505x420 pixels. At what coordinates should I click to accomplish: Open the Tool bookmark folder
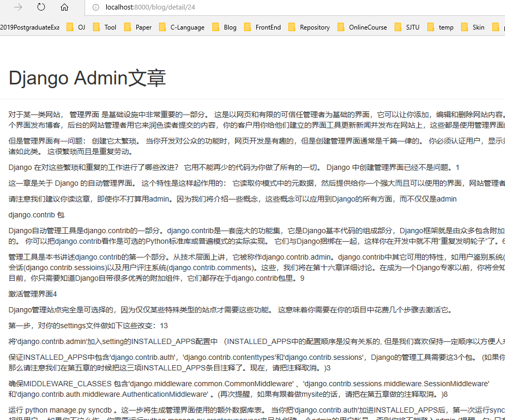pos(105,27)
